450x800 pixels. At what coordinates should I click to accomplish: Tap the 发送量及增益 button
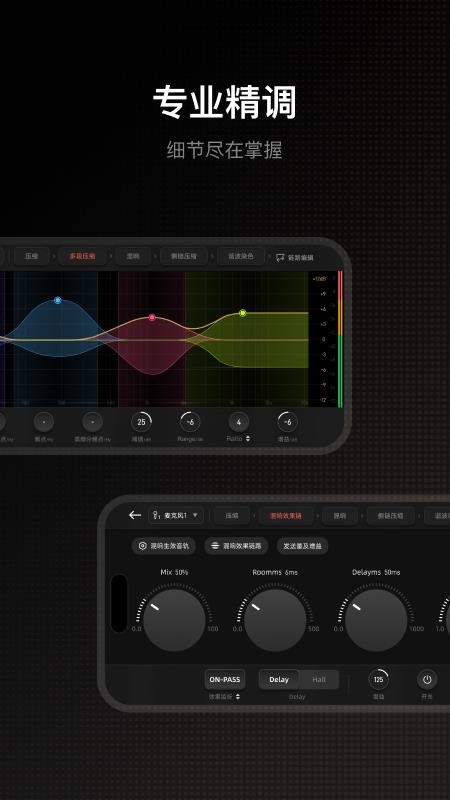pos(303,546)
